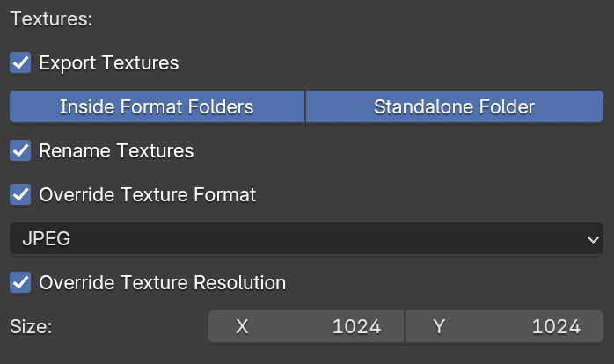The height and width of the screenshot is (364, 614).
Task: Click the chevron arrow on the format dropdown
Action: (x=592, y=239)
